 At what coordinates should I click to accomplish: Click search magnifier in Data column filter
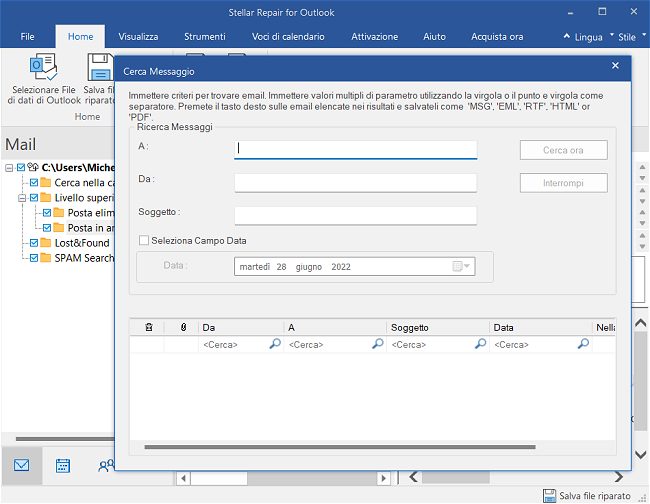(583, 344)
